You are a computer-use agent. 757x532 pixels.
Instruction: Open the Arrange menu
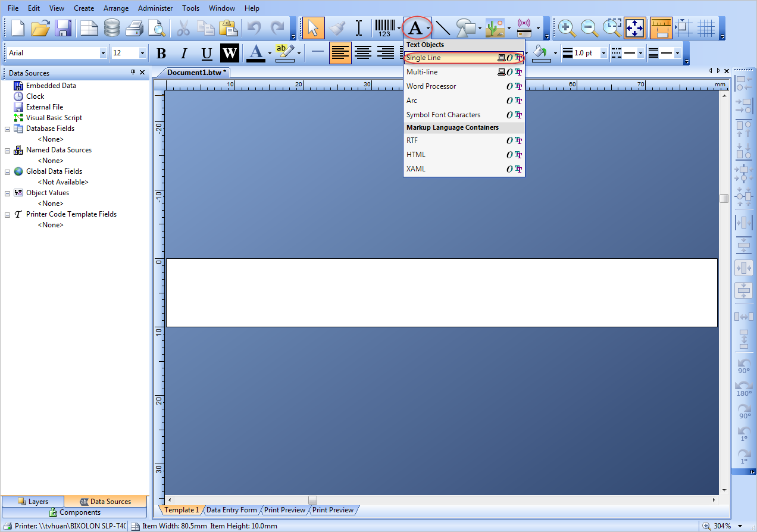[116, 8]
